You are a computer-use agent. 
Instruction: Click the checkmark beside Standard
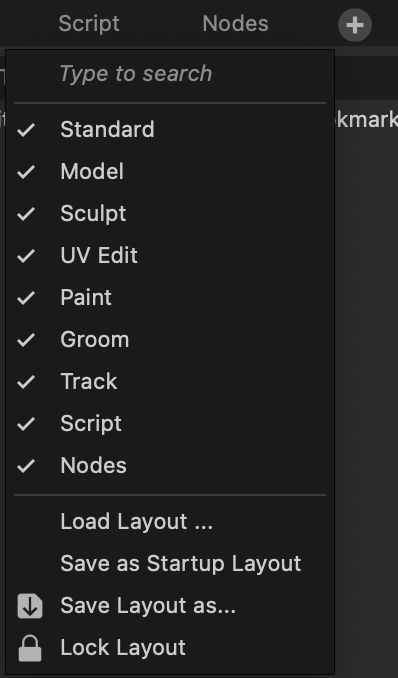pos(26,129)
